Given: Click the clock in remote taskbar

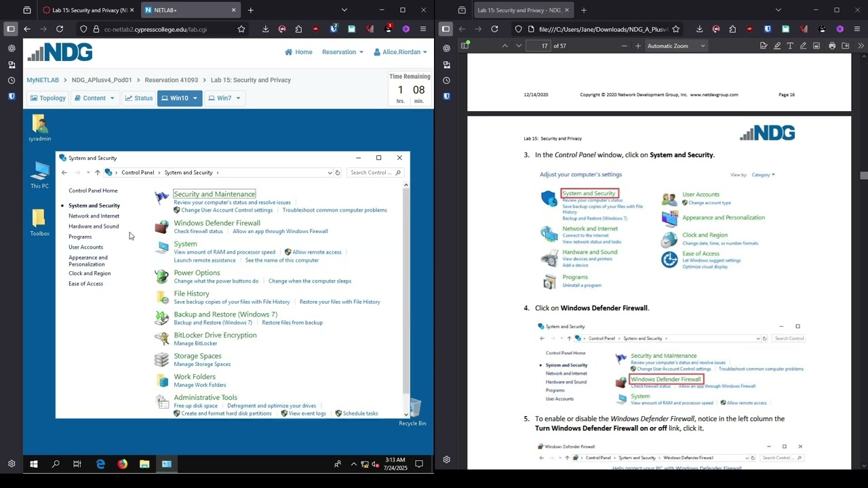Looking at the screenshot, I should coord(395,464).
